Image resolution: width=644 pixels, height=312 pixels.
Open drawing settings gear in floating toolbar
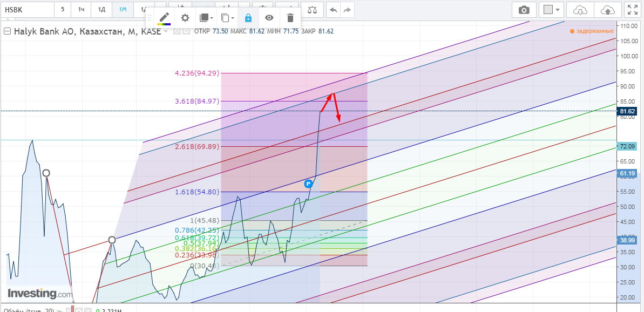[x=185, y=18]
